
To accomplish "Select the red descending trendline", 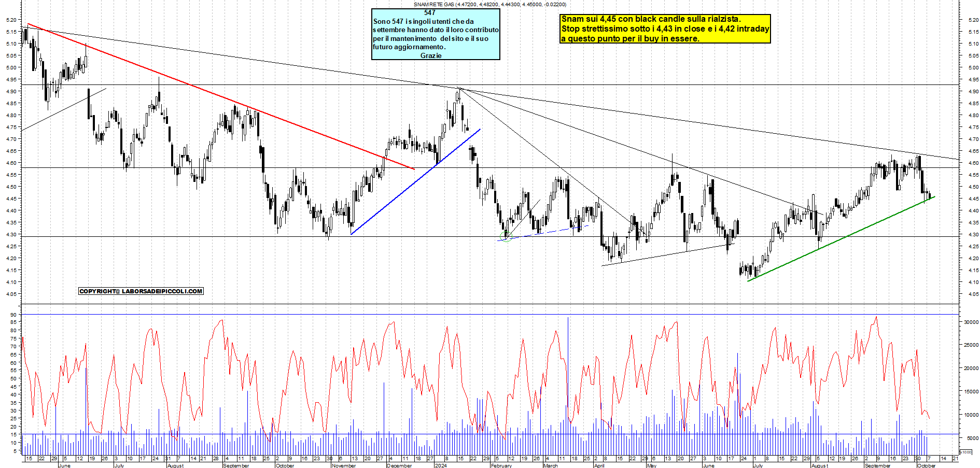I will point(221,96).
